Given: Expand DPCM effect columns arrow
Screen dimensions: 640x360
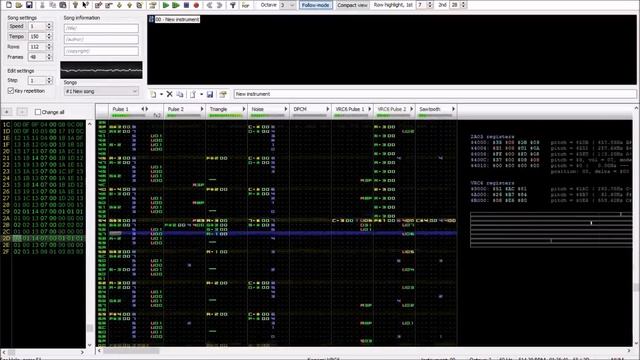Looking at the screenshot, I should pos(327,109).
